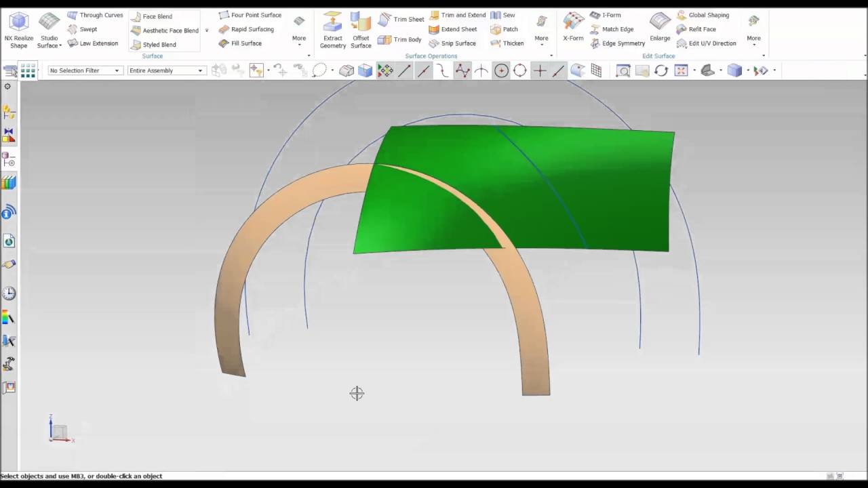Open the History clock panel
This screenshot has height=488, width=868.
pos(9,293)
